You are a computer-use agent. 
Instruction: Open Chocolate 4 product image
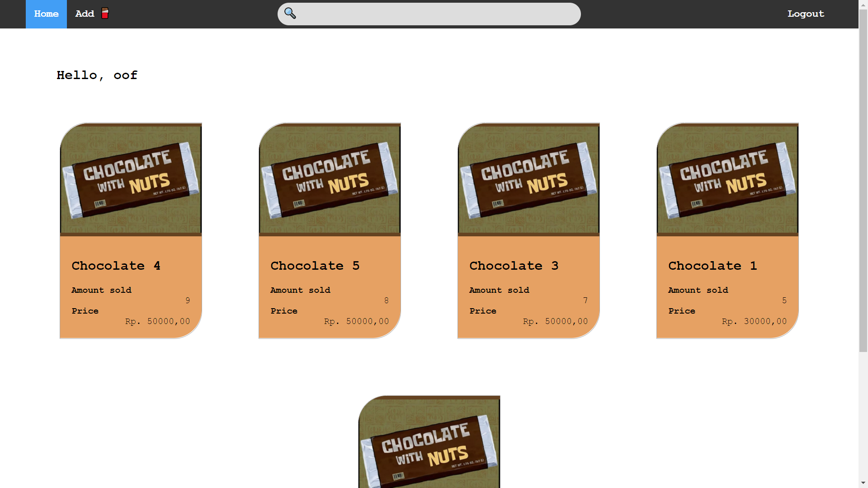131,179
